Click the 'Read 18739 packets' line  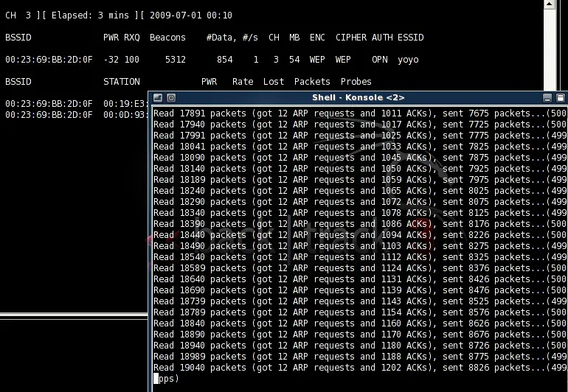(360, 301)
